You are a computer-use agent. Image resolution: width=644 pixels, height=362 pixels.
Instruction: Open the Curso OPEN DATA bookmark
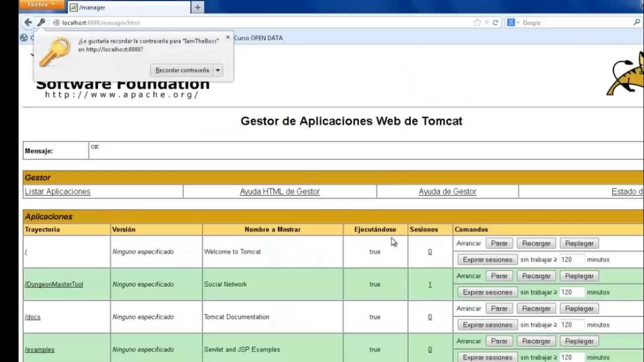[258, 38]
